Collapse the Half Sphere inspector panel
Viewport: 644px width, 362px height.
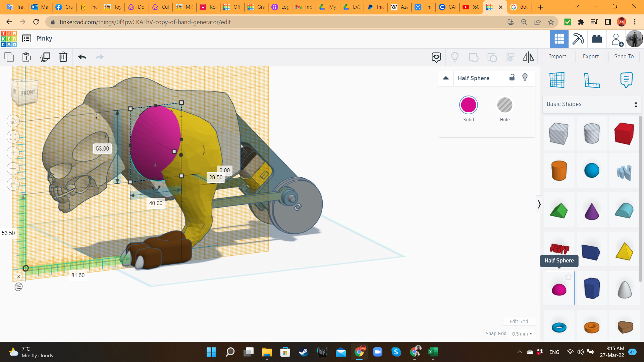446,78
